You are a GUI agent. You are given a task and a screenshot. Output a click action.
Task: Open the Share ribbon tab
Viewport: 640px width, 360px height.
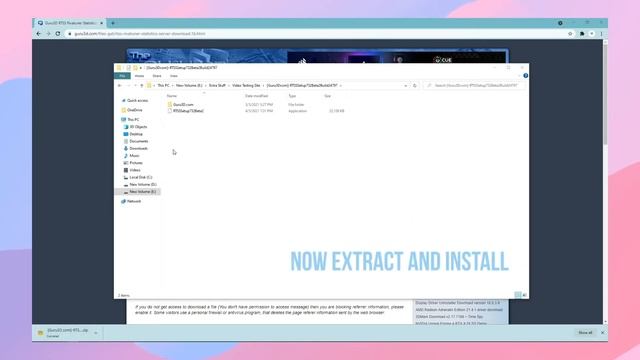157,76
